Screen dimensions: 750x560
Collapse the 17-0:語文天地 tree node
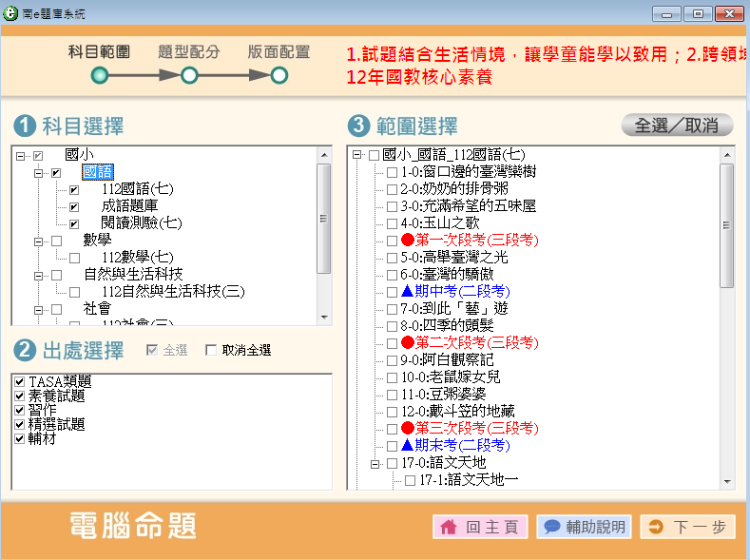click(375, 463)
